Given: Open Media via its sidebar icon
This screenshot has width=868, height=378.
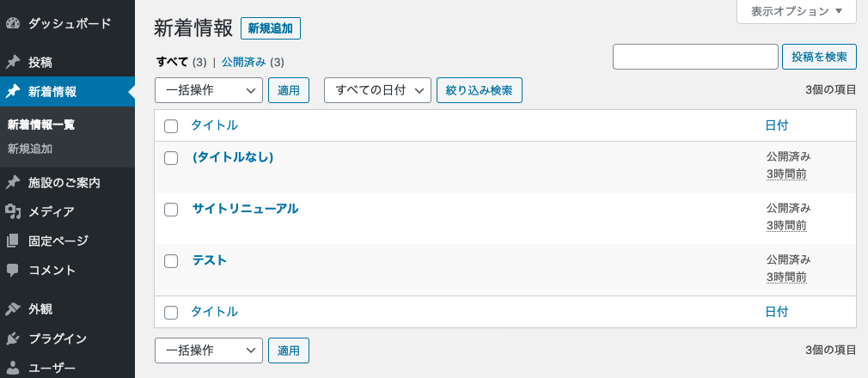Looking at the screenshot, I should pos(13,211).
